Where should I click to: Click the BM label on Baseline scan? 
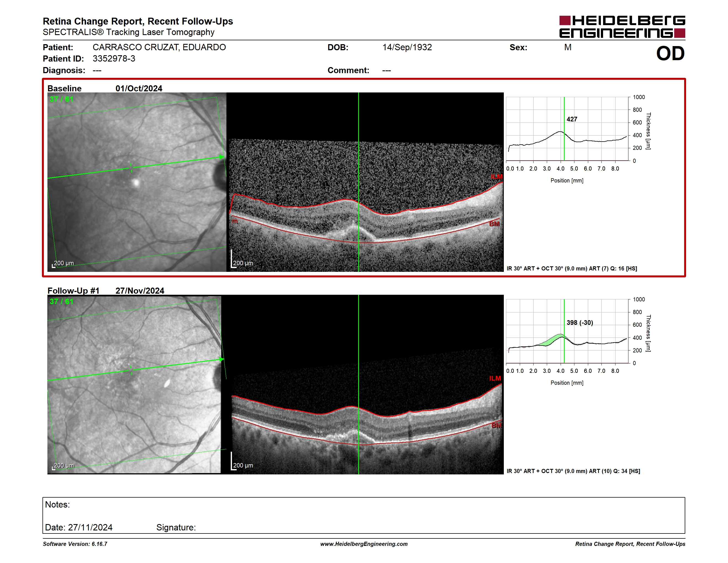[x=494, y=224]
